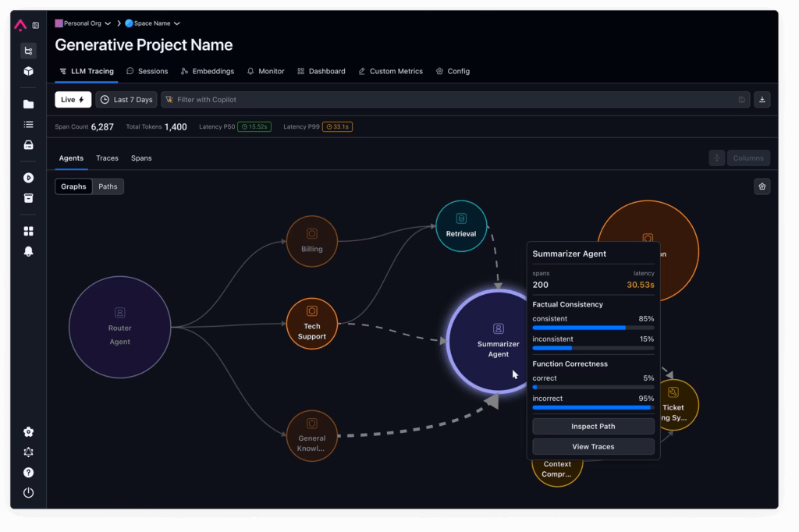Click the Summarizer Agent popup title
This screenshot has height=532, width=799.
click(x=569, y=254)
